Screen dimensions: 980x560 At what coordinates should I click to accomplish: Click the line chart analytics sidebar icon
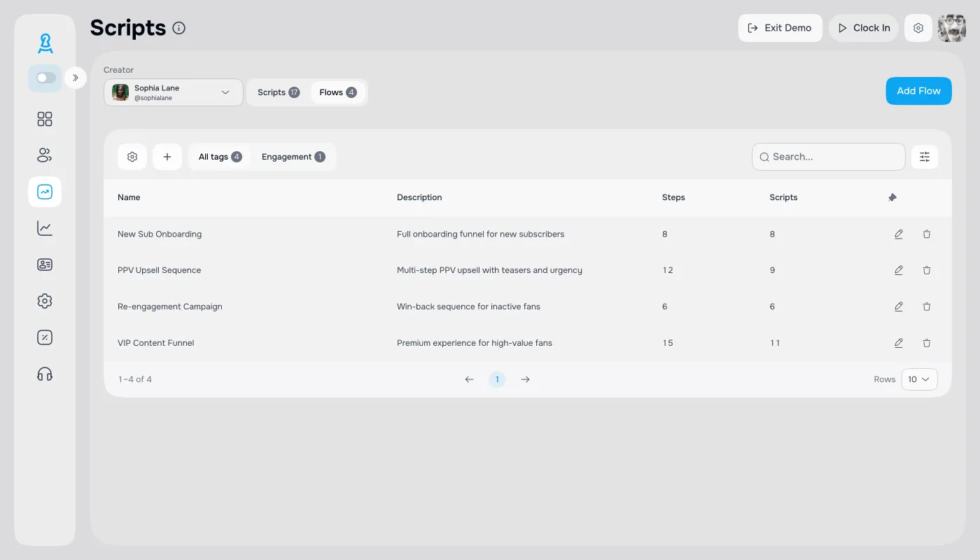click(45, 228)
